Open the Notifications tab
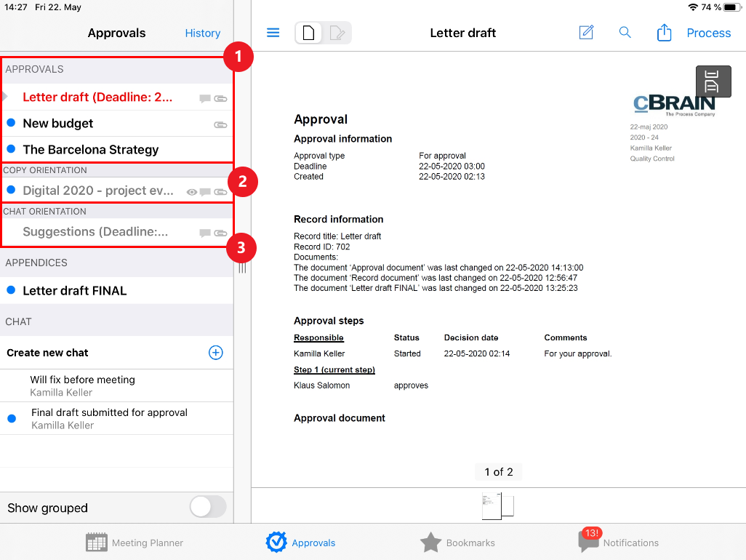This screenshot has height=560, width=746. point(618,543)
